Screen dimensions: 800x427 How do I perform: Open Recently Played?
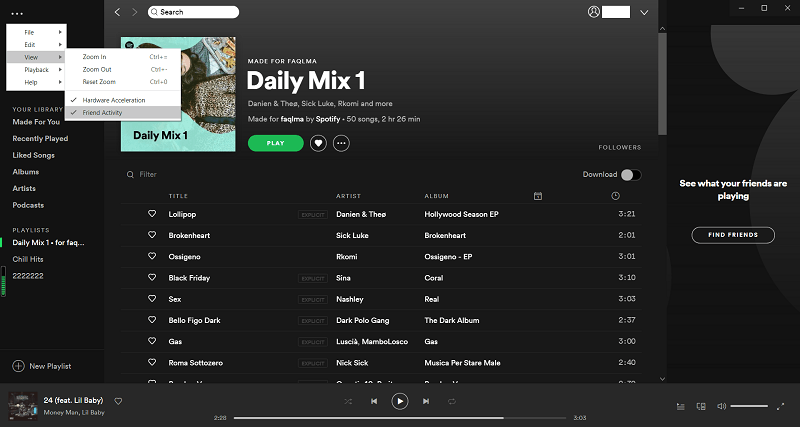(40, 139)
